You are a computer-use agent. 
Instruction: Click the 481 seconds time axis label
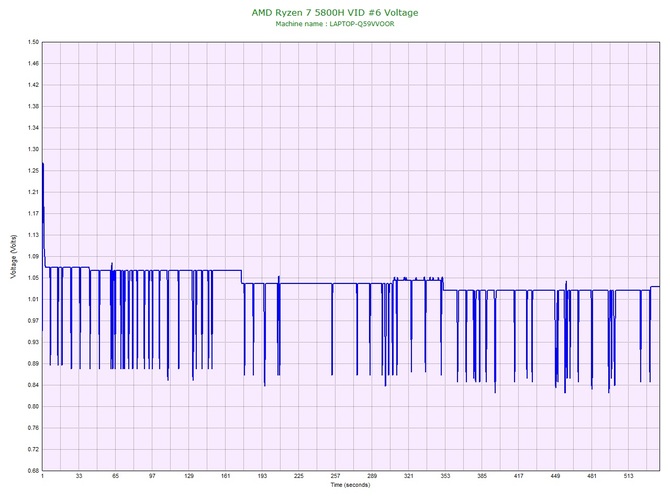tap(592, 476)
